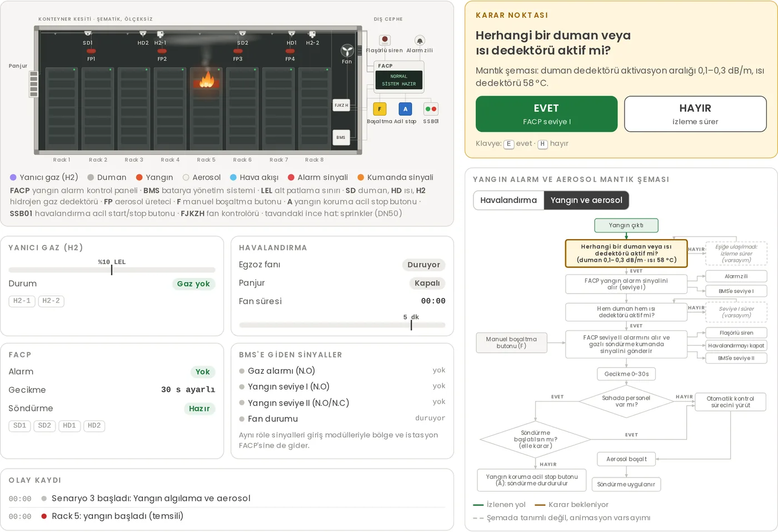
Task: Click the Alarm zili bell icon
Action: 420,41
